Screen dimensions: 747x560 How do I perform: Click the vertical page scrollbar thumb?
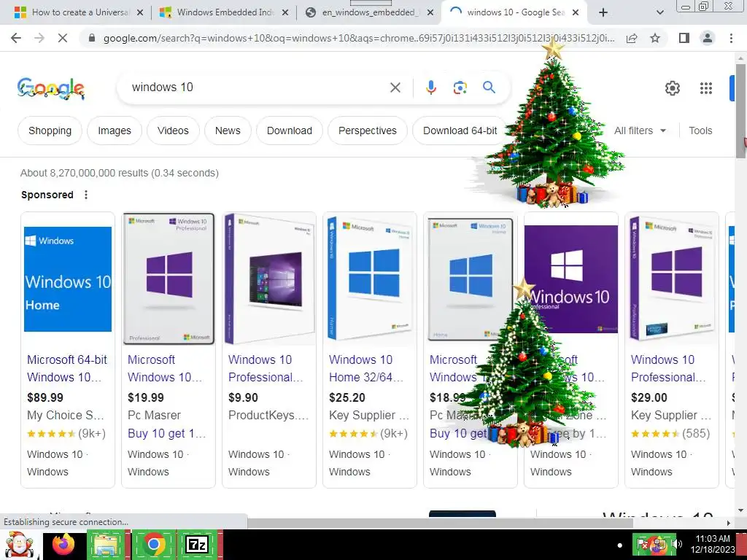tap(740, 111)
